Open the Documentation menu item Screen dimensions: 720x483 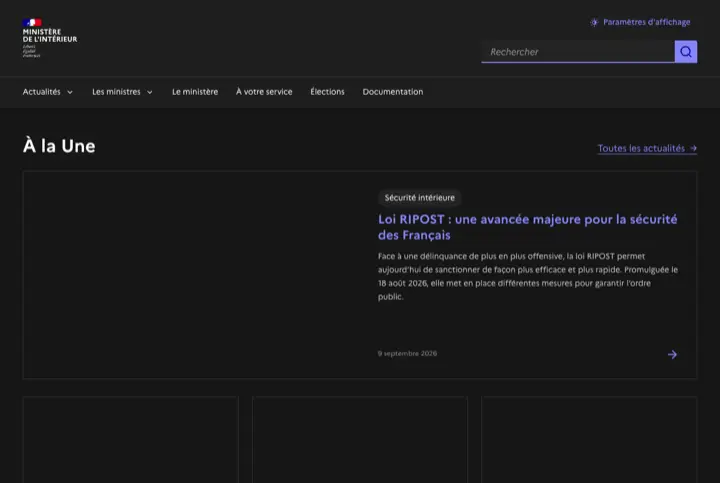point(393,92)
